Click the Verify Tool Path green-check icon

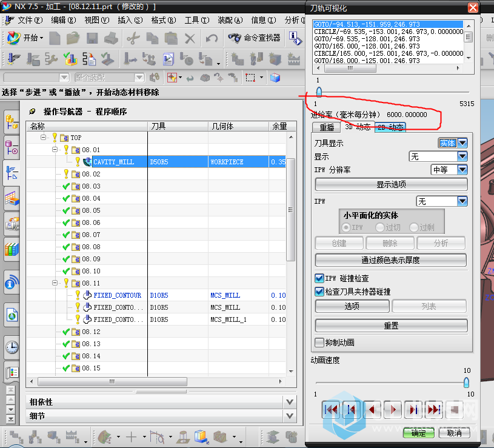pos(70,59)
